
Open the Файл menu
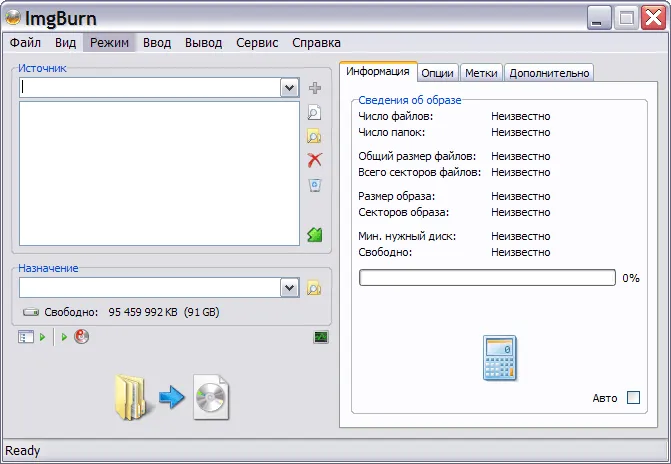pyautogui.click(x=25, y=43)
